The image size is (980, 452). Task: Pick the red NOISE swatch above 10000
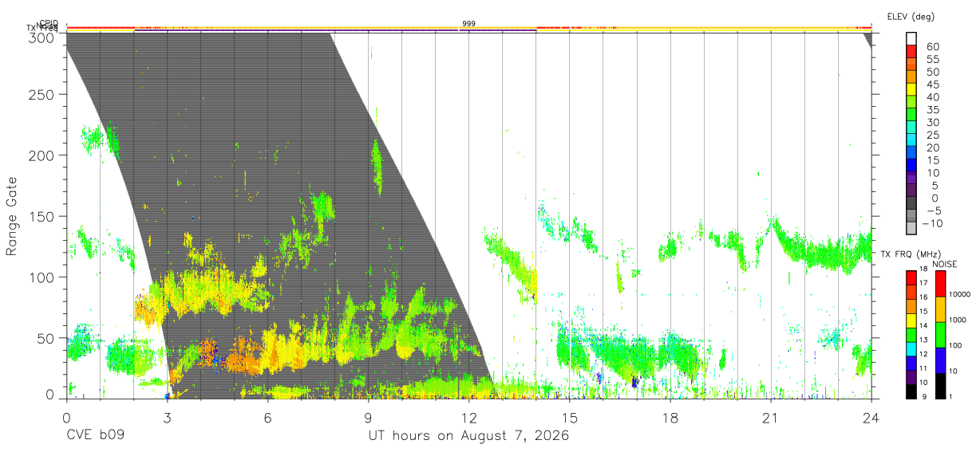click(x=941, y=284)
